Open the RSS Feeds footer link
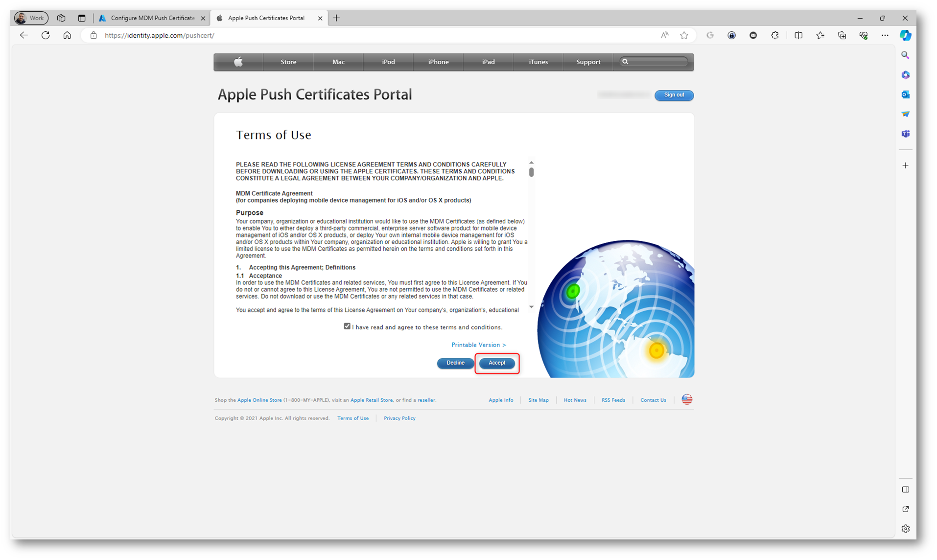 point(613,400)
